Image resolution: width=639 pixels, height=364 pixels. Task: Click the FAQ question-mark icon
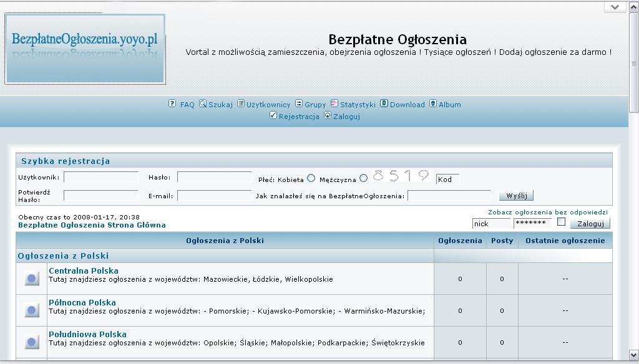[x=172, y=103]
